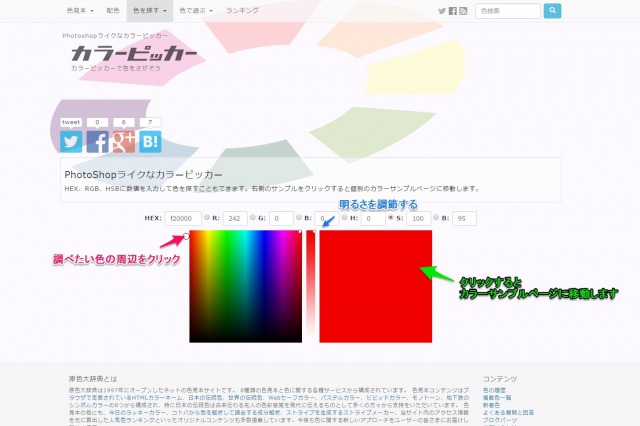Open the 色を探す dropdown menu
The width and height of the screenshot is (640, 426).
coord(149,11)
